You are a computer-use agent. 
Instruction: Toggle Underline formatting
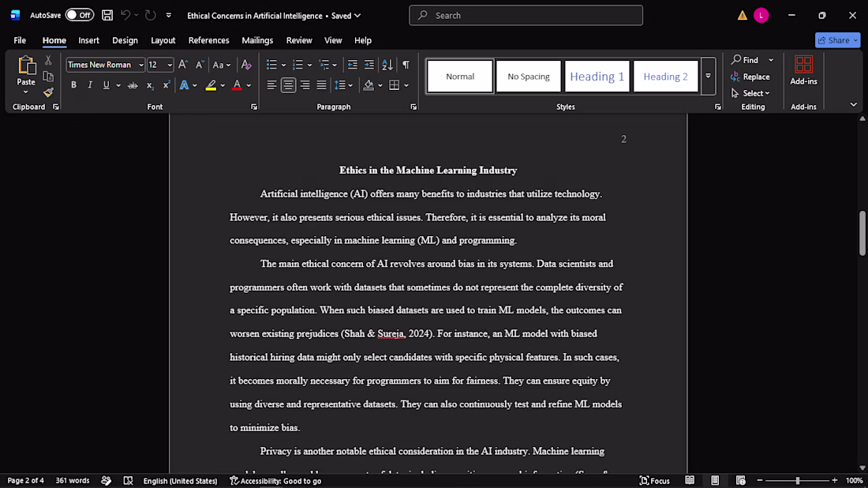click(106, 85)
